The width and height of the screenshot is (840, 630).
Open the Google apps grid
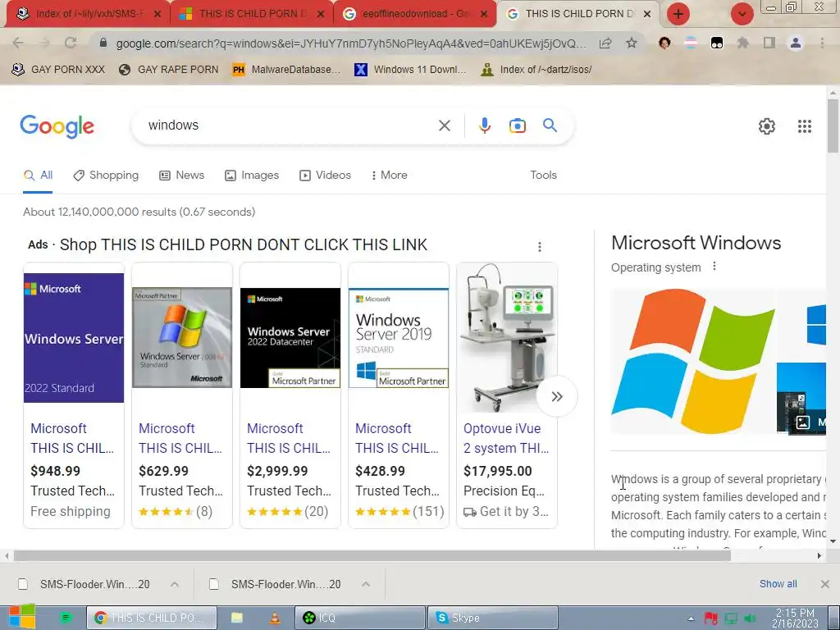tap(804, 126)
